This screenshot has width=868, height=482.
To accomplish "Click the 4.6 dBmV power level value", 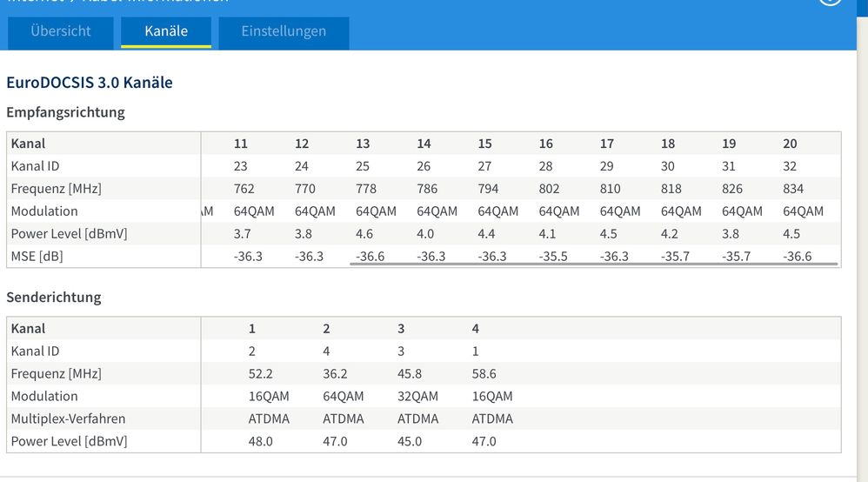I will click(x=363, y=234).
